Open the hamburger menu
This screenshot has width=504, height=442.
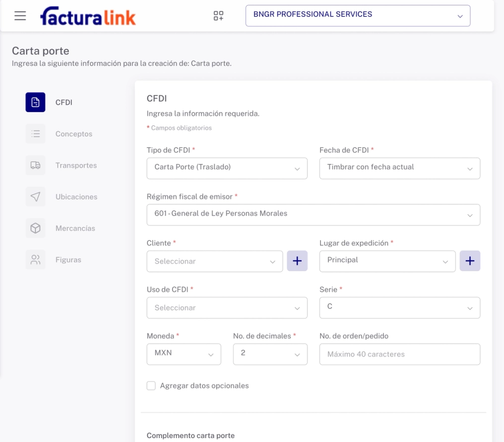(x=20, y=16)
